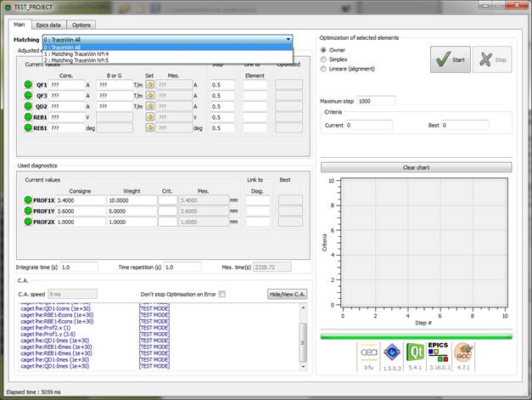Click log line 'caget lhe:Prof2.x (1)'
This screenshot has height=400, width=532.
[x=46, y=328]
